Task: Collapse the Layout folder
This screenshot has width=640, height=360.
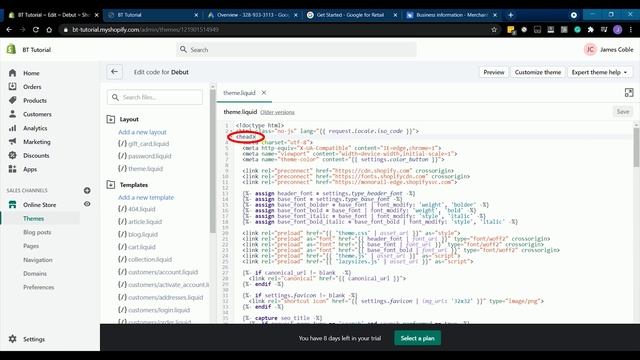Action: pyautogui.click(x=111, y=119)
